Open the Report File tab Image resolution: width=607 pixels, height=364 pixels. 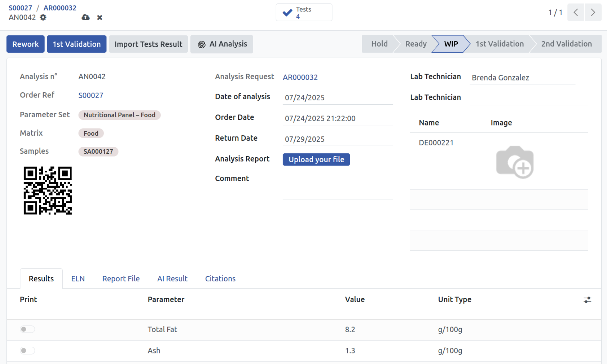coord(121,278)
